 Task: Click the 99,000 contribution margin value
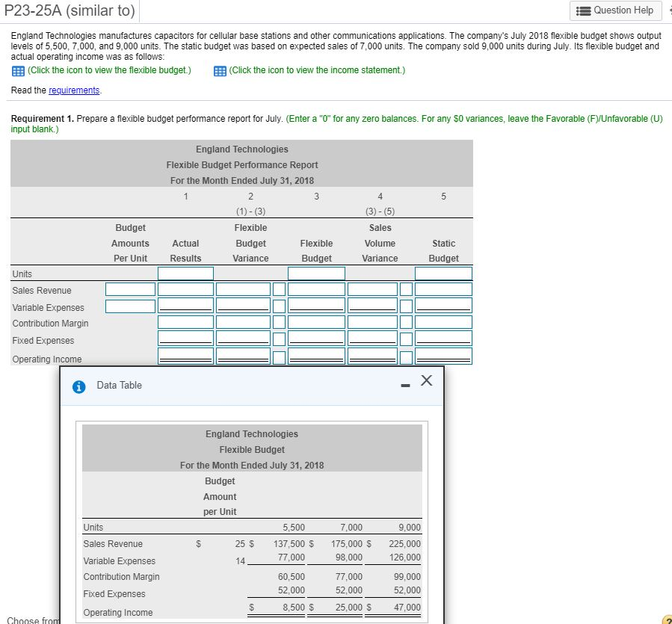[407, 577]
